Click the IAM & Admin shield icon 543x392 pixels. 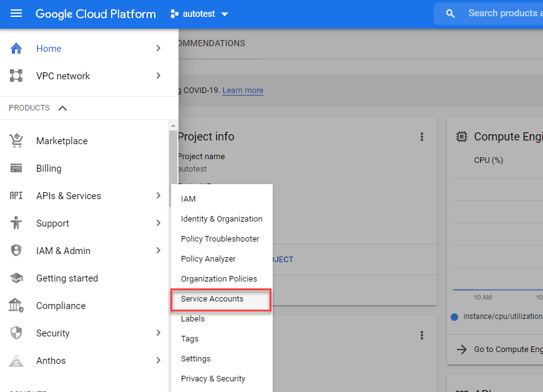click(16, 250)
